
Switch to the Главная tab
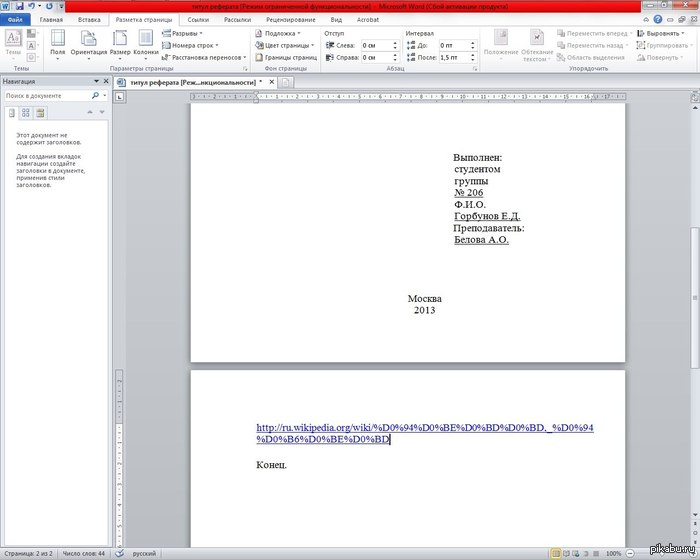point(51,20)
